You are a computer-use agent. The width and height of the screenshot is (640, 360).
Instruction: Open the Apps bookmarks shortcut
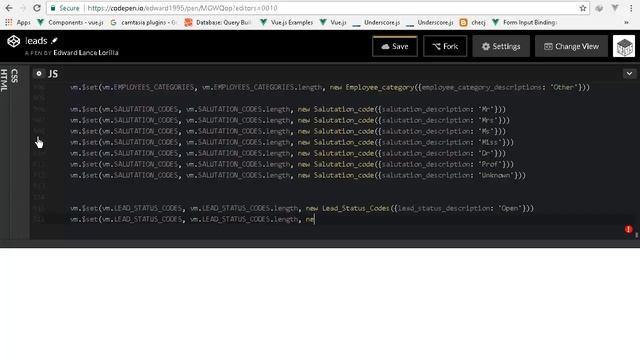click(x=18, y=22)
